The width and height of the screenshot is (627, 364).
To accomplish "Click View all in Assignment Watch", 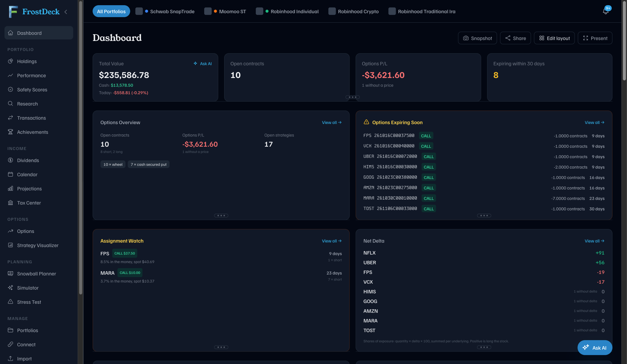I will [x=332, y=241].
